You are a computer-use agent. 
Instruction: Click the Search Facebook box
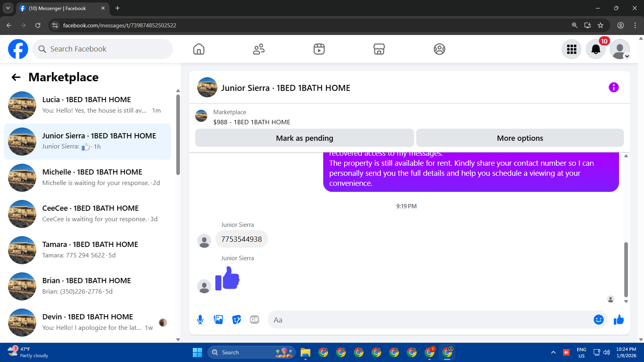pos(103,49)
